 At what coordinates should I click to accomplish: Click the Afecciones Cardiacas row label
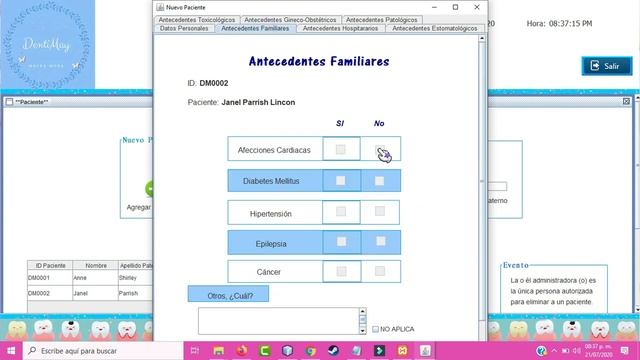tap(274, 150)
